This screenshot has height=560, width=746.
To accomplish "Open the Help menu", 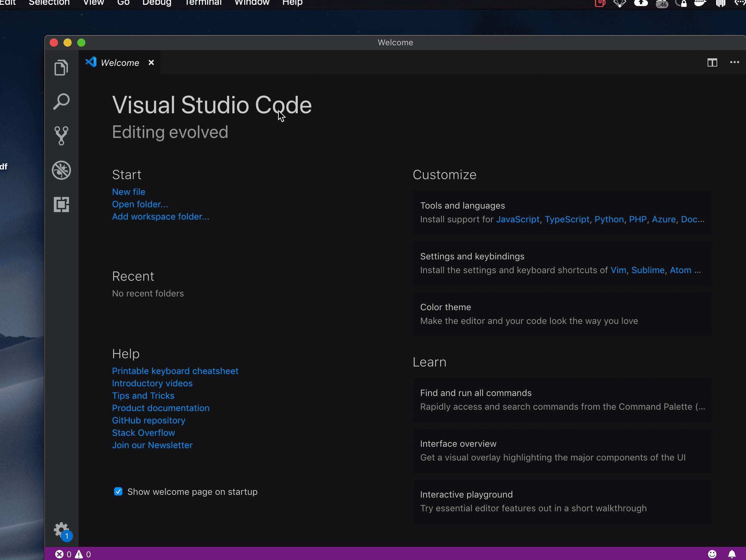I will tap(292, 3).
